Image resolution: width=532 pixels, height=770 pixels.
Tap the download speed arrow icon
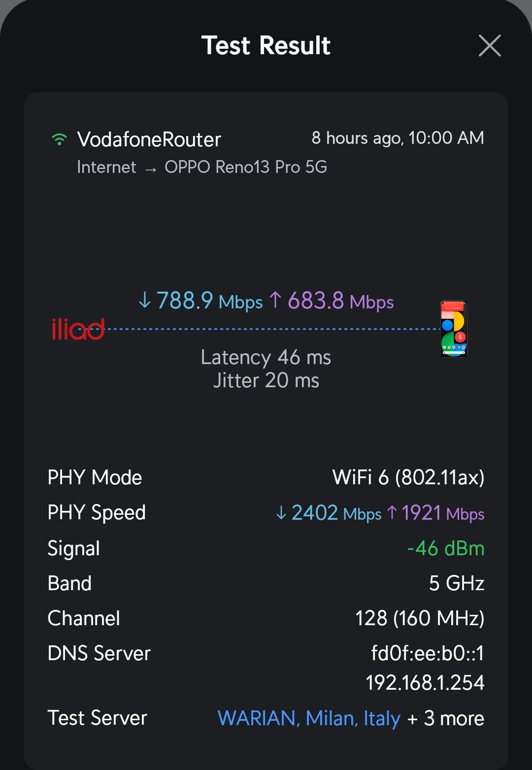click(x=144, y=300)
